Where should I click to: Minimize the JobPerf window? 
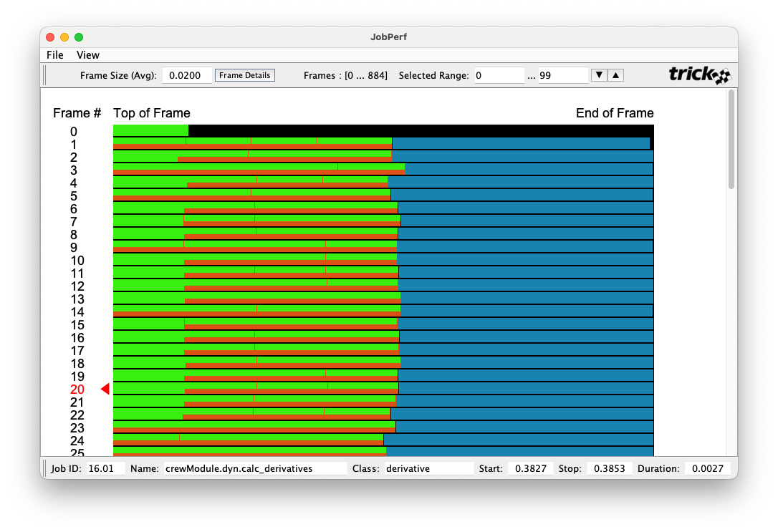64,37
